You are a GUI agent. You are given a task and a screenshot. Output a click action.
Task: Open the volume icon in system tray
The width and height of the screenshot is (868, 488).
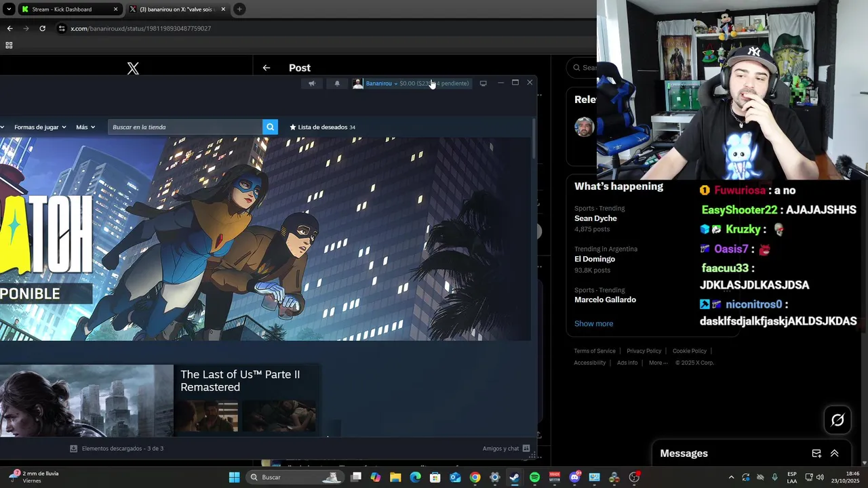[x=820, y=477]
